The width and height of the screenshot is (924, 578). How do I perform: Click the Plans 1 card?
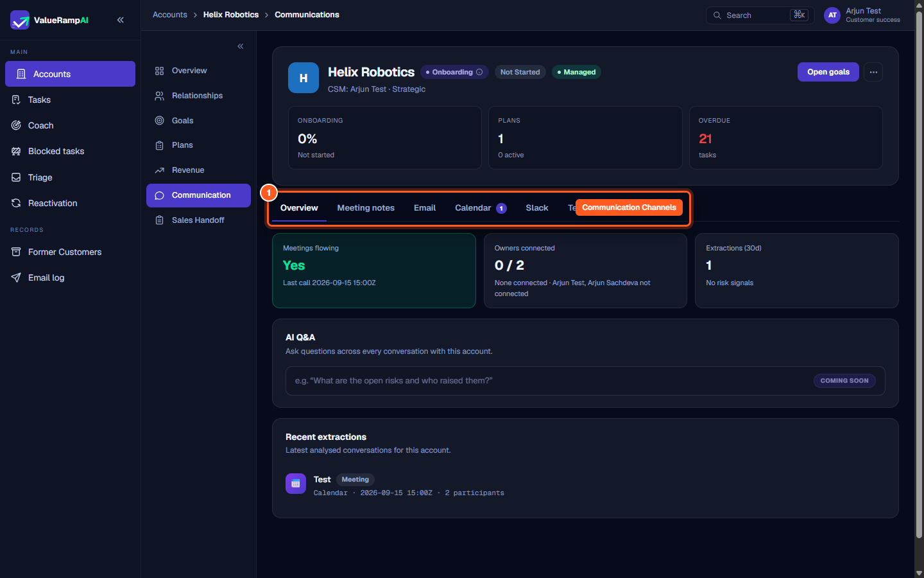point(585,137)
